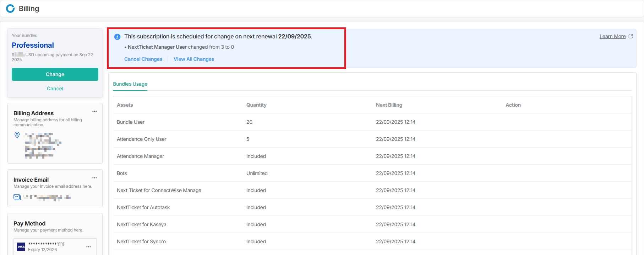Click the location pin icon under Billing Address
This screenshot has height=255, width=644.
tap(17, 135)
